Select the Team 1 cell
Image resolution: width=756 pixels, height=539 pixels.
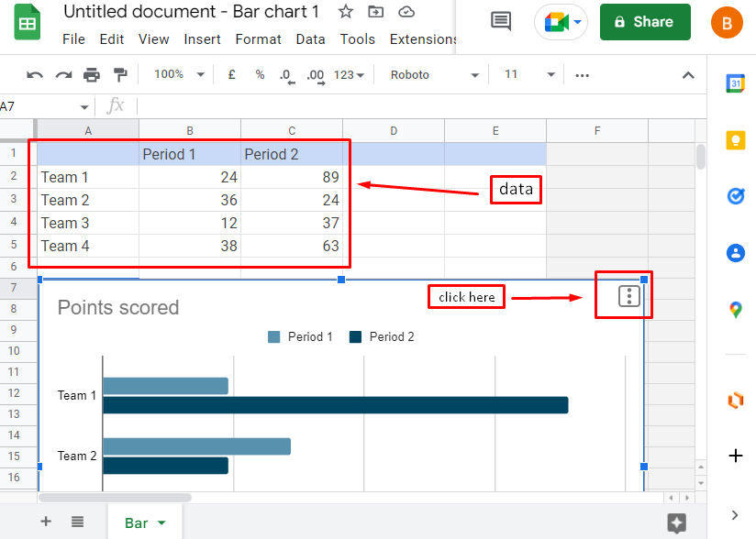click(x=88, y=177)
